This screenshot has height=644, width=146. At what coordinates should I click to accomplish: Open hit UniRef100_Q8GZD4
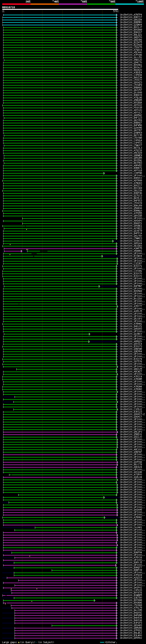pos(131,20)
